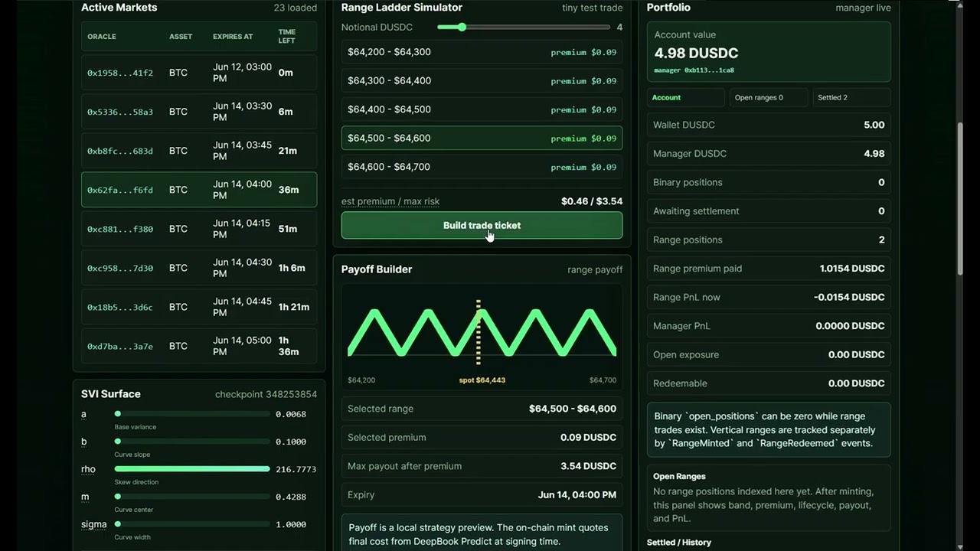Click the manager 0xb113...1ca8 address
Viewport: 980px width, 551px height.
[694, 70]
